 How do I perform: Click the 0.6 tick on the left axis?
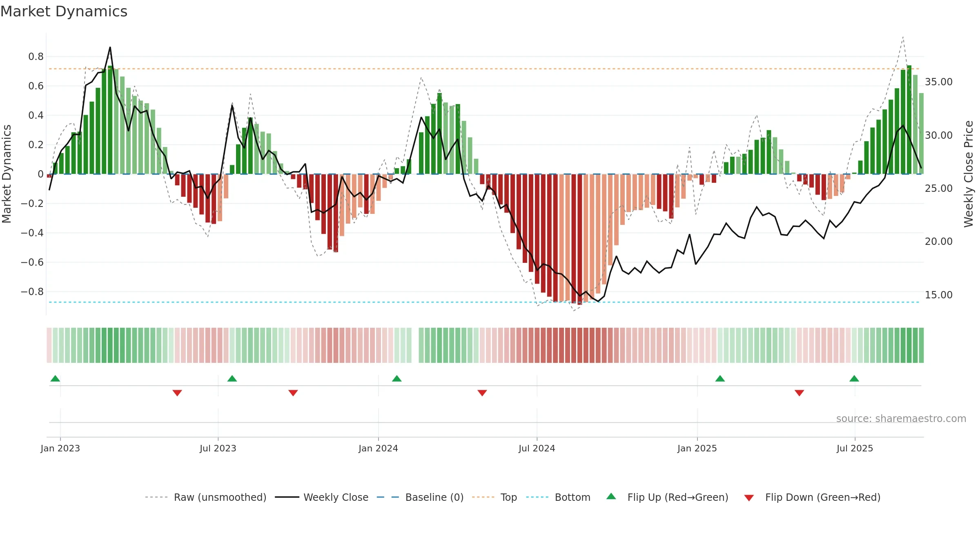click(x=36, y=86)
